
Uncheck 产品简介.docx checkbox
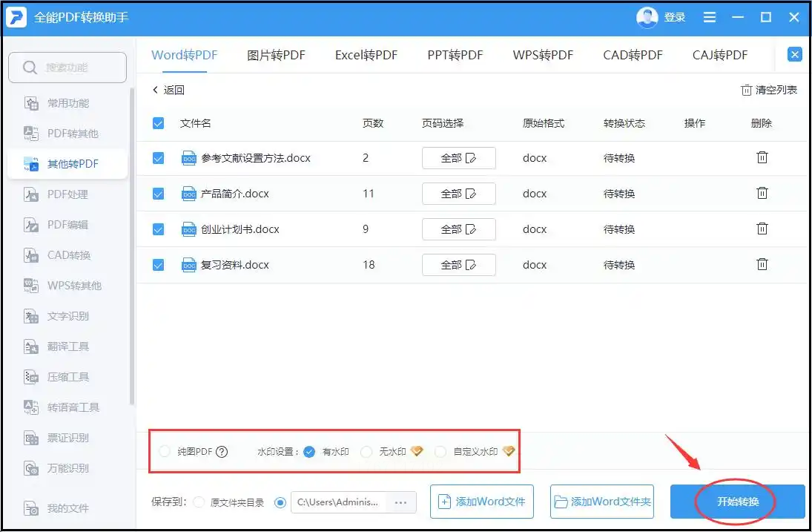[x=159, y=194]
